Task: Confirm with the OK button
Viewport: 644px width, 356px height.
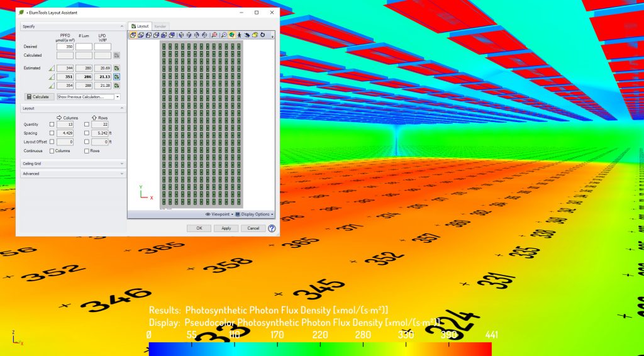Action: click(x=199, y=228)
